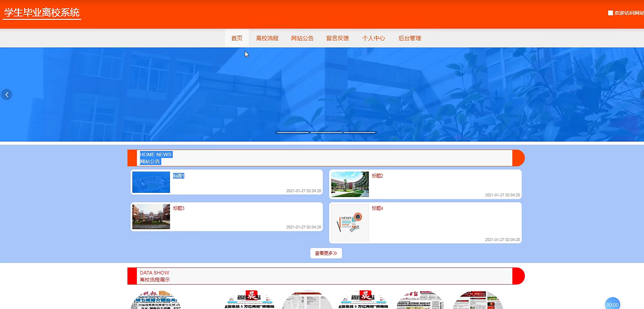The image size is (644, 309).
Task: Click the first circular newspaper image in 离校流程展示
Action: click(156, 300)
